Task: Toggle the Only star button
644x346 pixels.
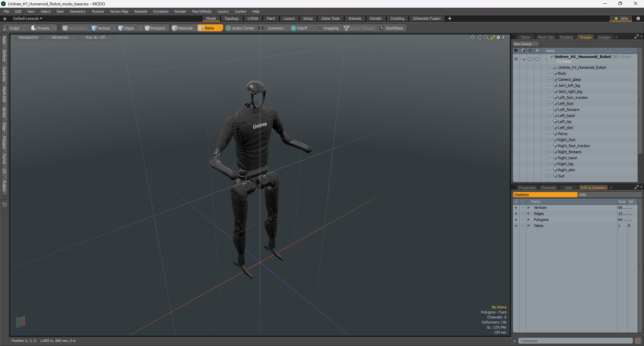Action: (621, 18)
